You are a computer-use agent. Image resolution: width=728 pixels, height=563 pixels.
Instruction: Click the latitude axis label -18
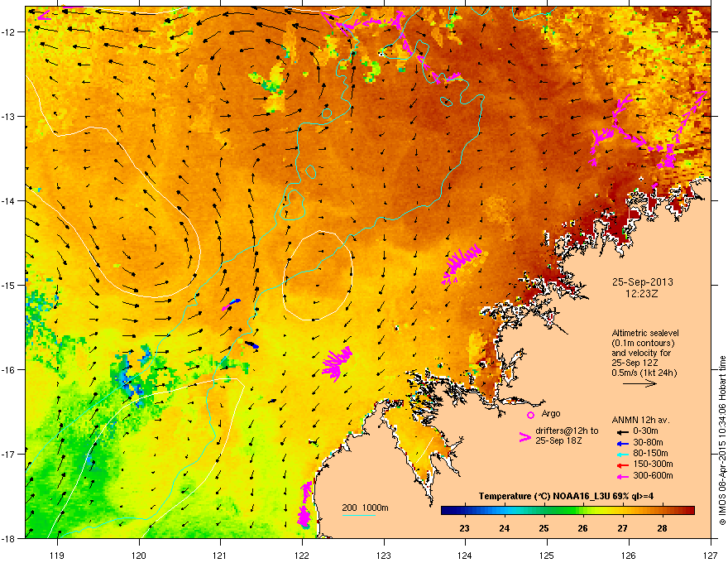9,538
